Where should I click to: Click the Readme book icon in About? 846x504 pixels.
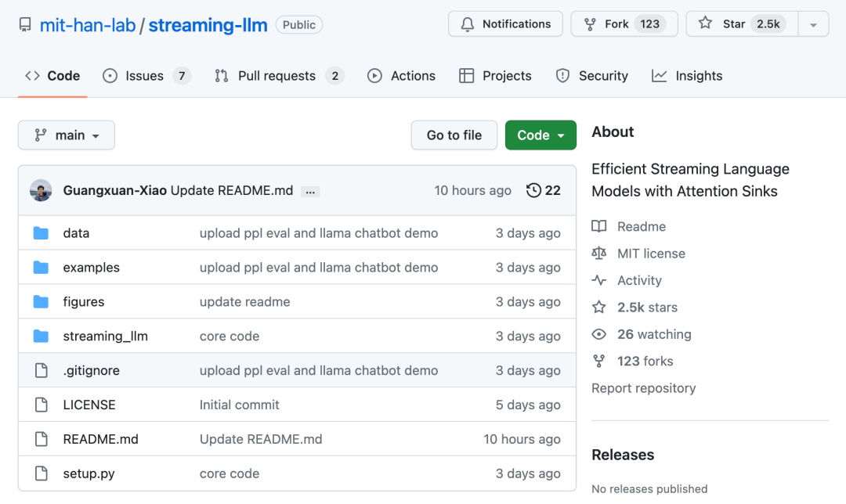click(600, 226)
